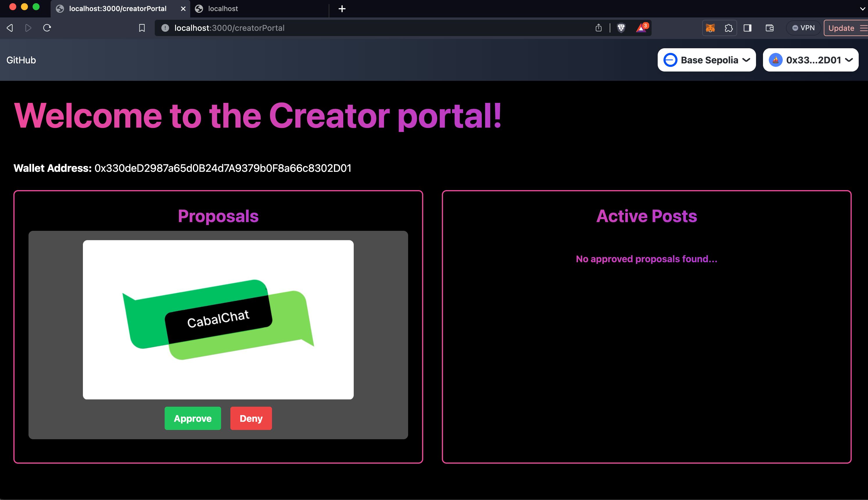Viewport: 868px width, 500px height.
Task: Go back using the browser back arrow
Action: tap(10, 28)
